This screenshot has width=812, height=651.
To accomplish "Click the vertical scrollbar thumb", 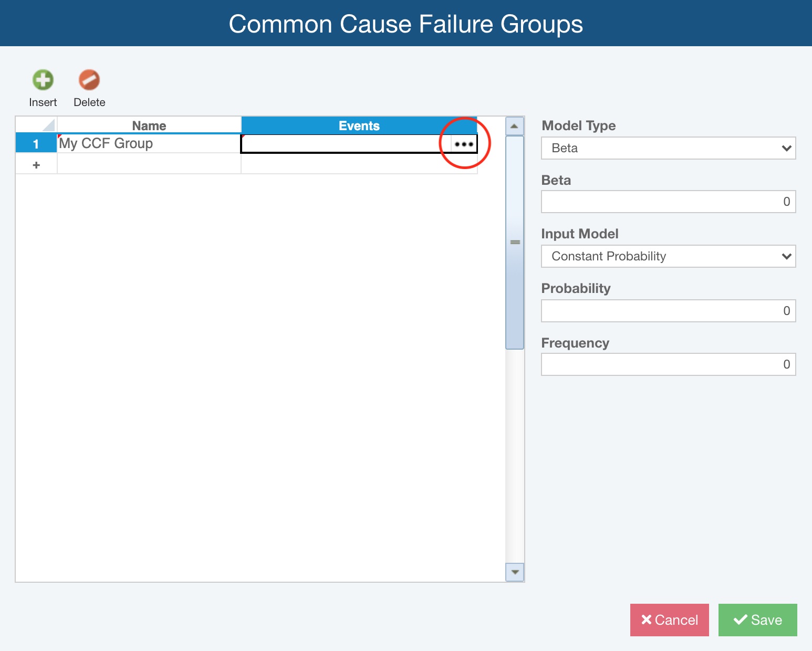I will (515, 243).
